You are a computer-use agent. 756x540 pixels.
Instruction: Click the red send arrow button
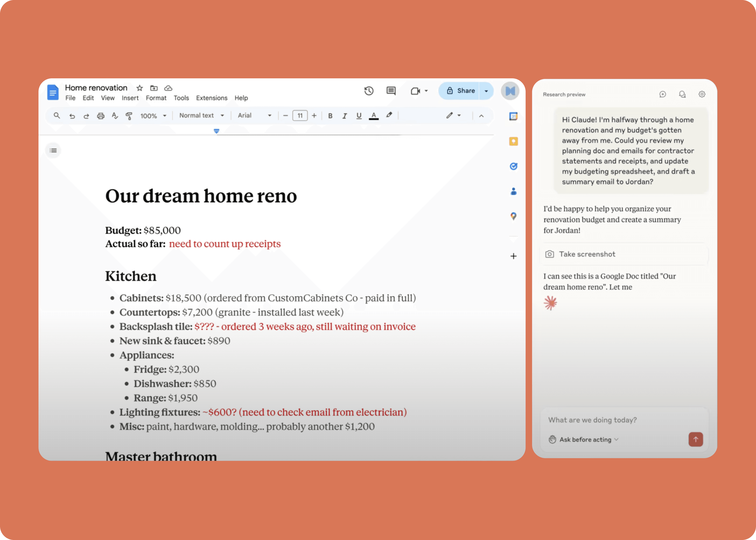695,439
